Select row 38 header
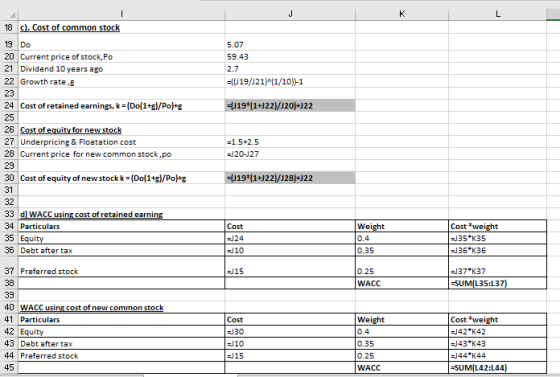This screenshot has height=377, width=560. coord(9,283)
